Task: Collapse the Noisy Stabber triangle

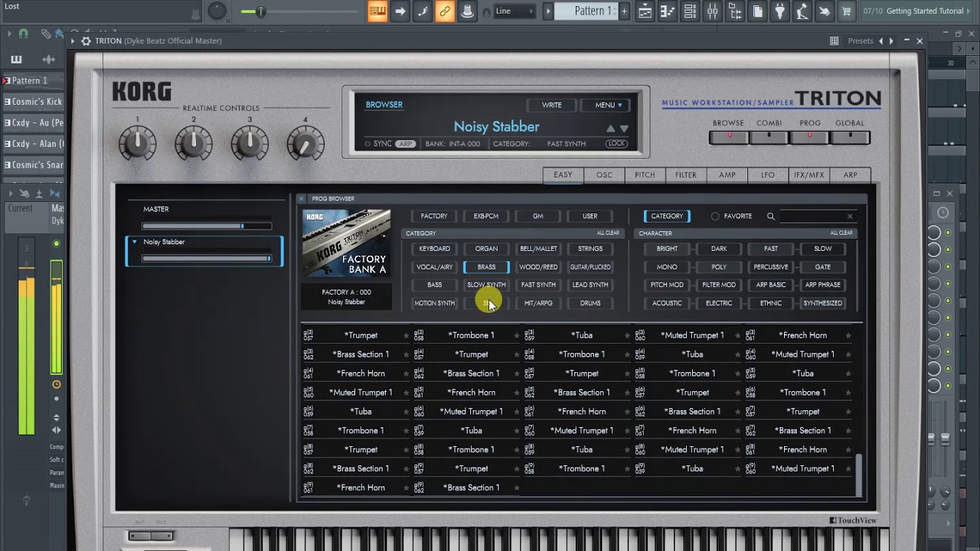Action: [135, 242]
